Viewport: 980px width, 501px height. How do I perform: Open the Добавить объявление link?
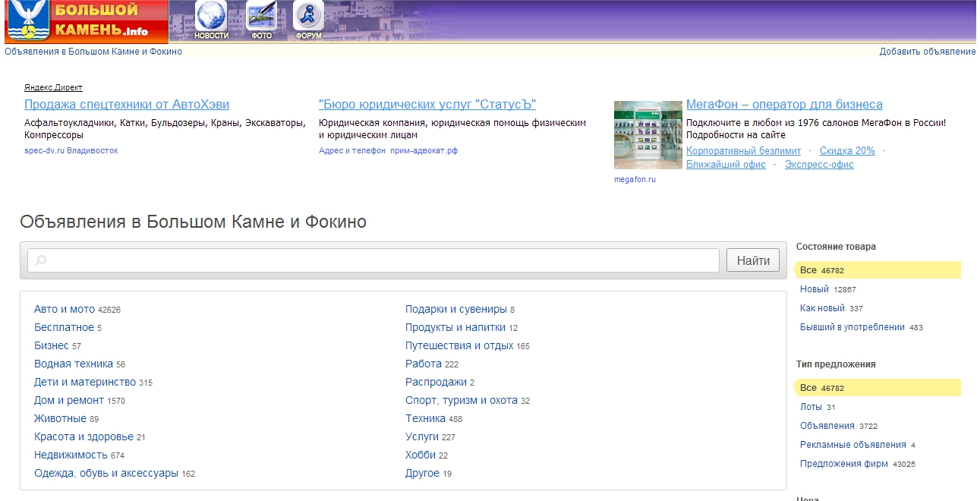tap(927, 52)
